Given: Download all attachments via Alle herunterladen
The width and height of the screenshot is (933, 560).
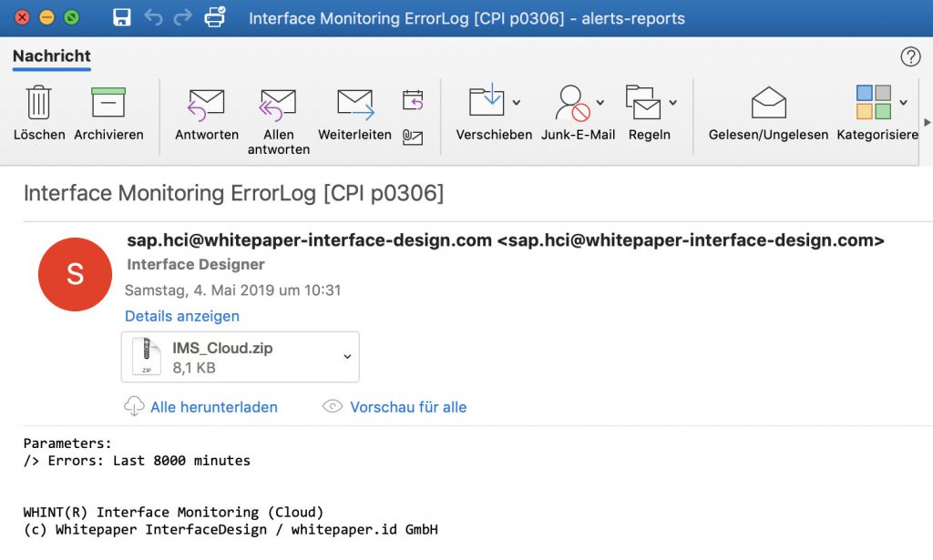Looking at the screenshot, I should [x=214, y=407].
